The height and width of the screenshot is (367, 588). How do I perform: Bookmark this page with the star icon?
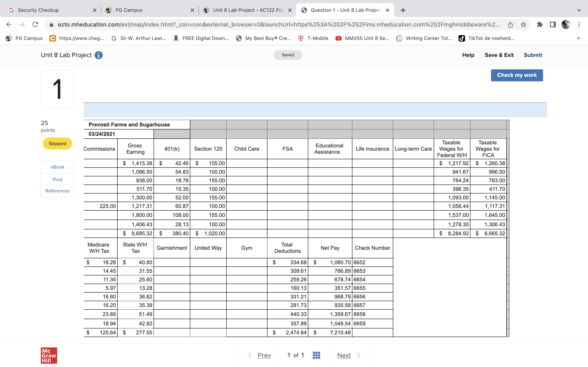523,24
